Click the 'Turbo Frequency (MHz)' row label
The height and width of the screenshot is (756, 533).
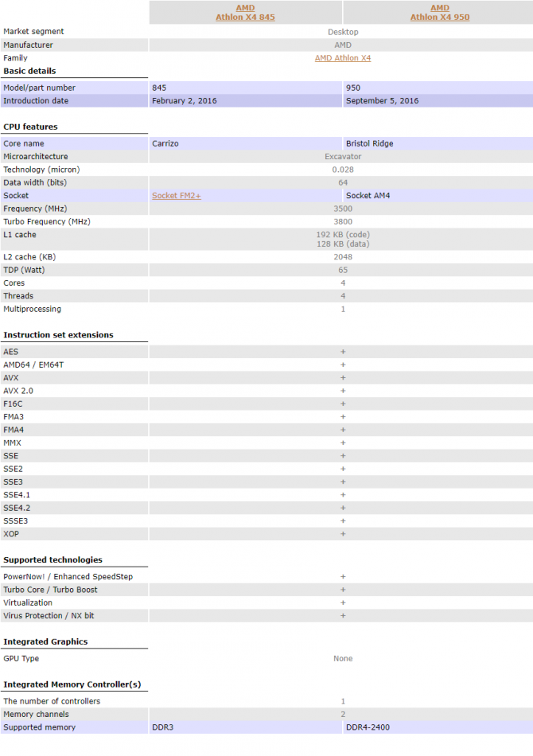point(47,222)
